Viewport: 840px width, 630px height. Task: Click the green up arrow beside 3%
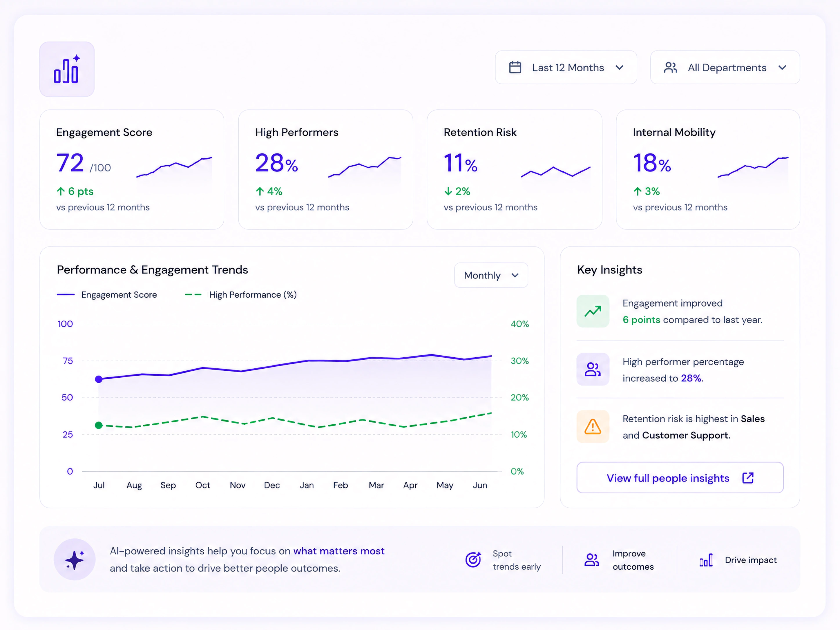pyautogui.click(x=638, y=191)
